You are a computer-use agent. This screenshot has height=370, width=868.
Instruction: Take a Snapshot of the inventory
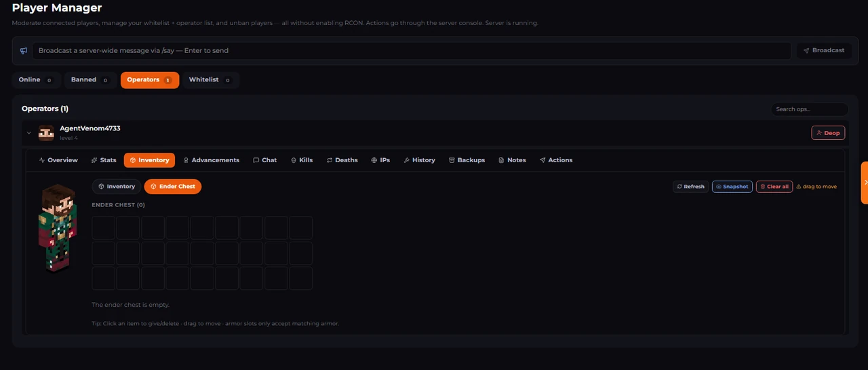tap(732, 187)
